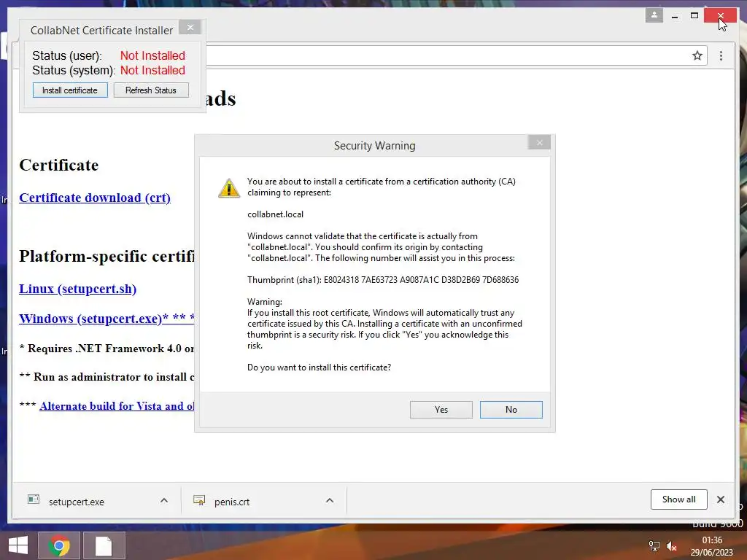Open downloaded setupcert.exe file
The height and width of the screenshot is (560, 747).
76,502
